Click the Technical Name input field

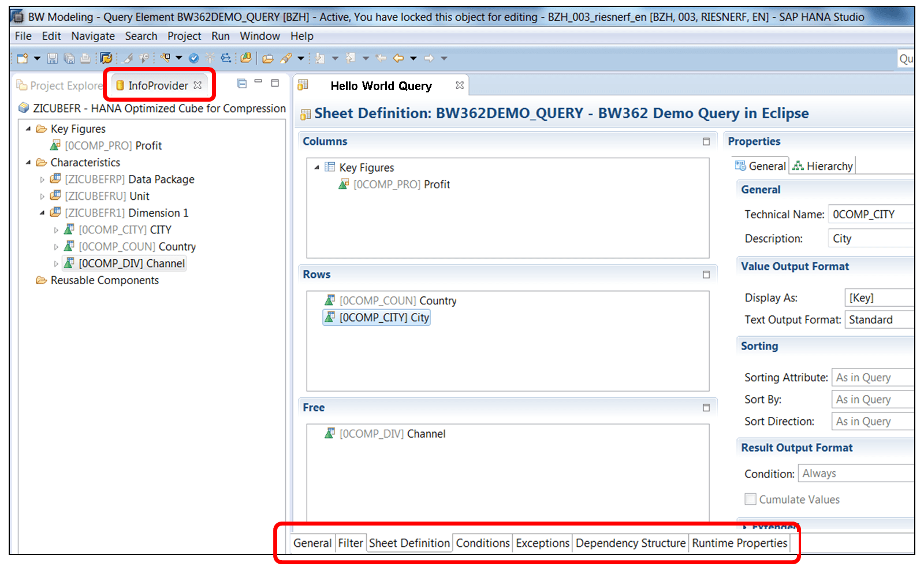[871, 214]
